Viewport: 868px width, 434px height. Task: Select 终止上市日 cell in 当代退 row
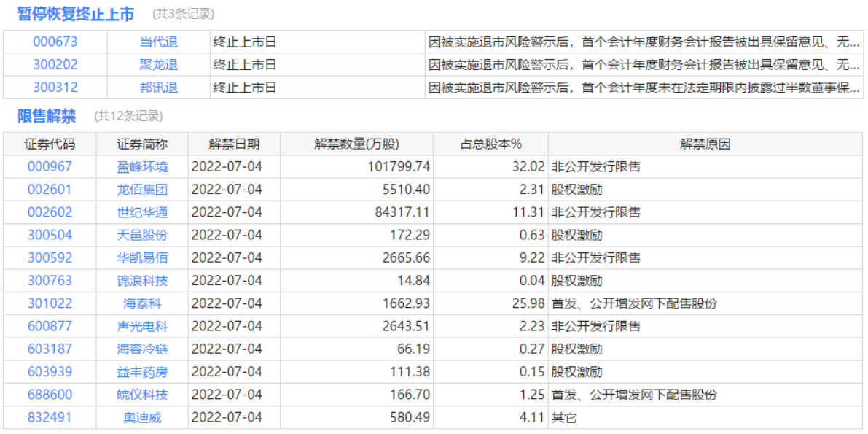318,42
